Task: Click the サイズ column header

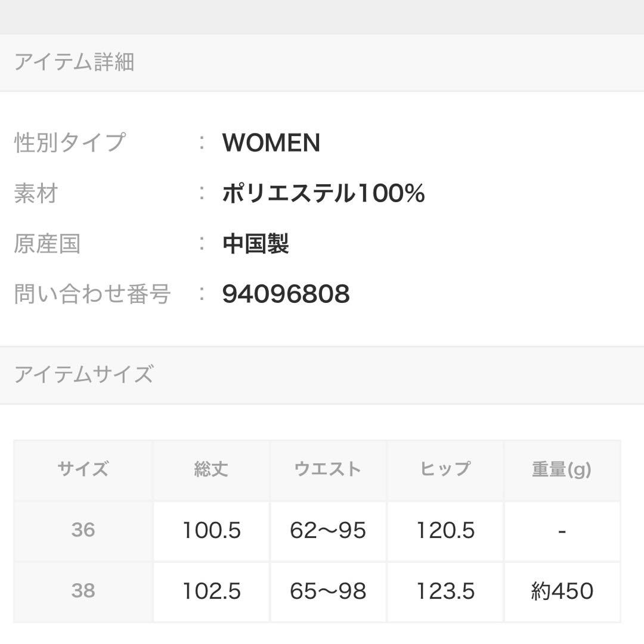Action: tap(83, 470)
